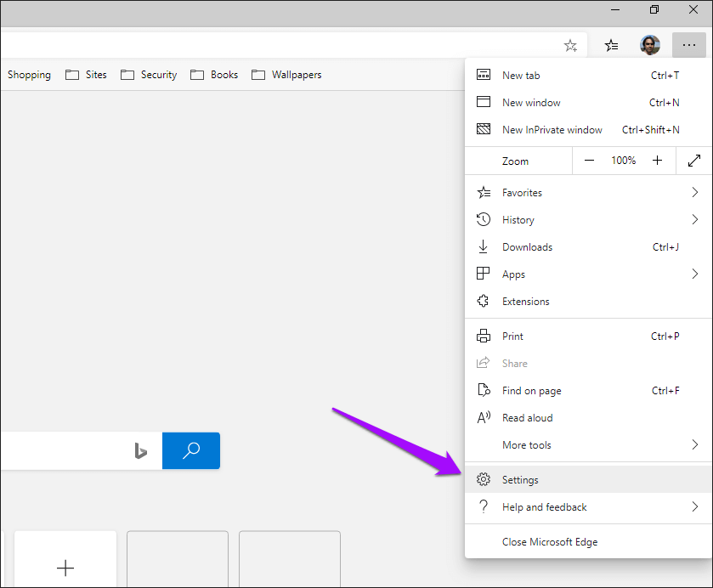Open the user profile avatar
The width and height of the screenshot is (713, 588).
pyautogui.click(x=650, y=45)
